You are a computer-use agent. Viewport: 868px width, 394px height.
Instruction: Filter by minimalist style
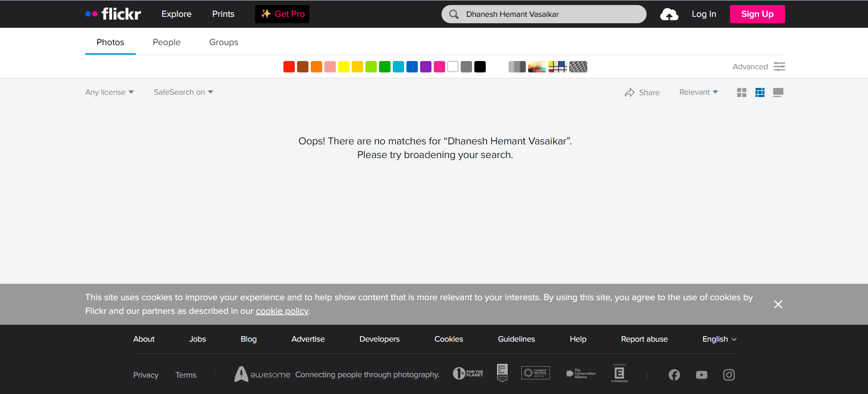557,67
